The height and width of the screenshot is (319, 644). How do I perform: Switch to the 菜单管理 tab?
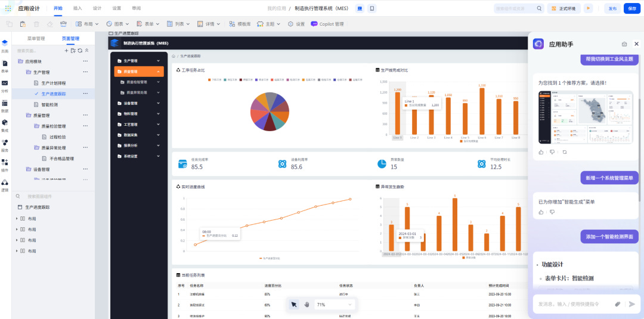(x=36, y=39)
